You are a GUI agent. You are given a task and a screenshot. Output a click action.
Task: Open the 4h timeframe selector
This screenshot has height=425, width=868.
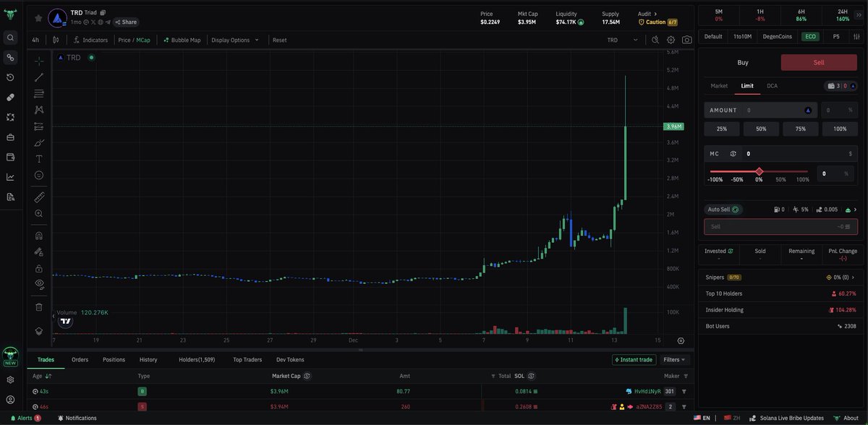pyautogui.click(x=35, y=40)
